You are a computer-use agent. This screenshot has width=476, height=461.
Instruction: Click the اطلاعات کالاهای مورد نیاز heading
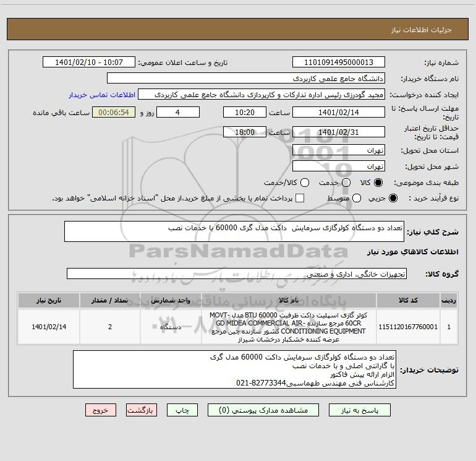click(x=412, y=252)
